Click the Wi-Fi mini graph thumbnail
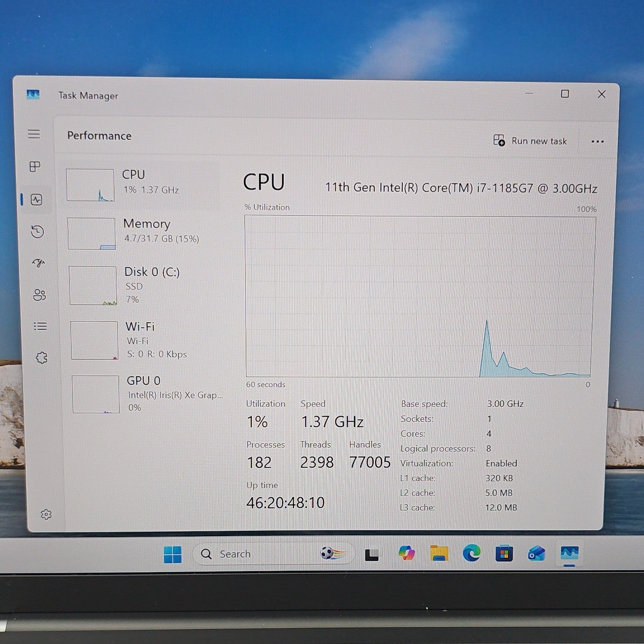Screen dimensions: 644x644 [94, 340]
